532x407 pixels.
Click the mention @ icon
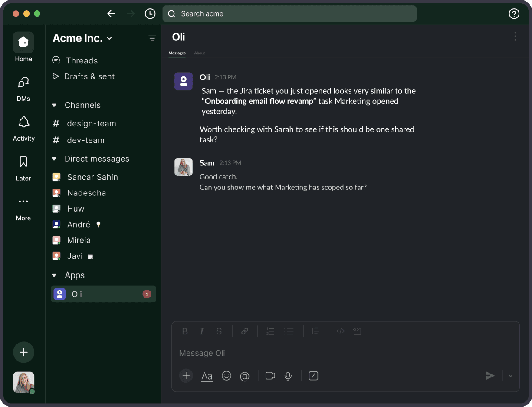(x=245, y=376)
